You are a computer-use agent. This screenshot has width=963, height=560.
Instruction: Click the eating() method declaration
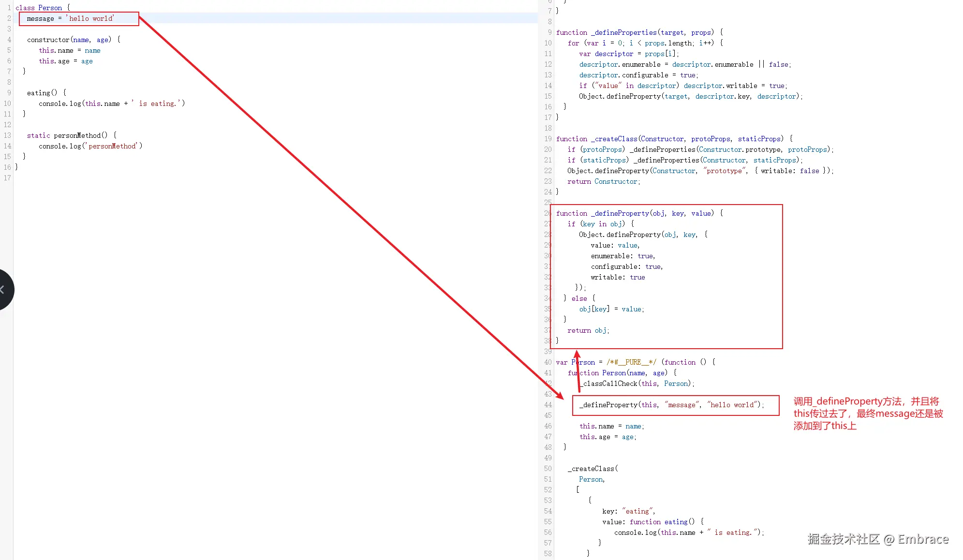[46, 93]
